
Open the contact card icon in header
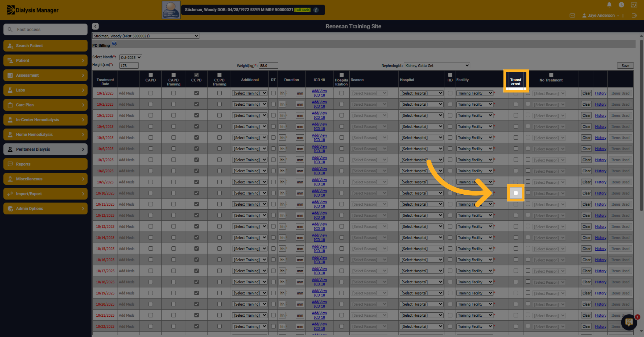coord(634,5)
